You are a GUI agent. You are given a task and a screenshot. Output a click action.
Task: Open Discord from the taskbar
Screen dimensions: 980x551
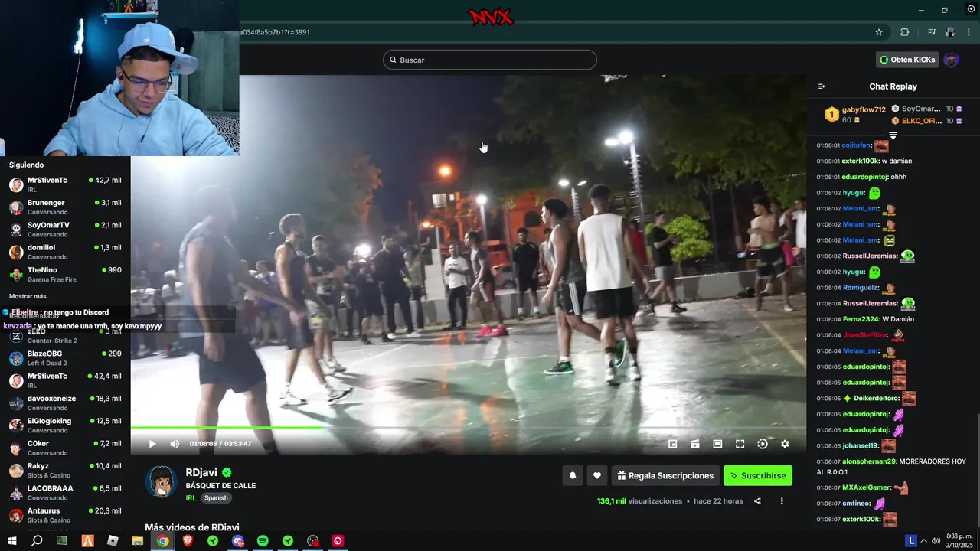[238, 541]
